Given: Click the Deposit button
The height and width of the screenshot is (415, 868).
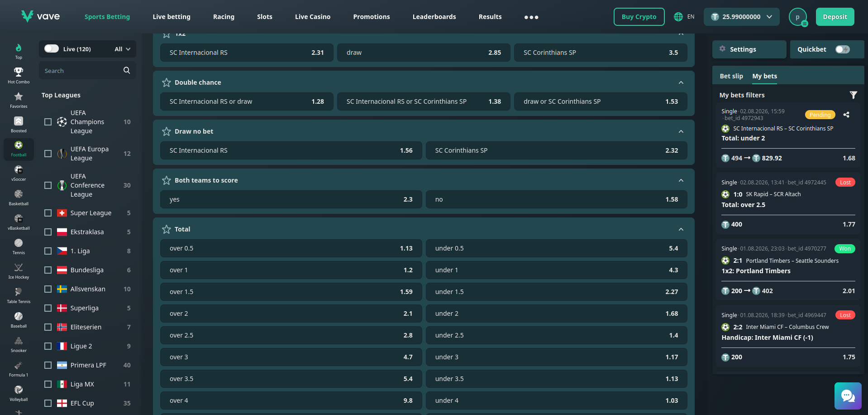Looking at the screenshot, I should (835, 17).
